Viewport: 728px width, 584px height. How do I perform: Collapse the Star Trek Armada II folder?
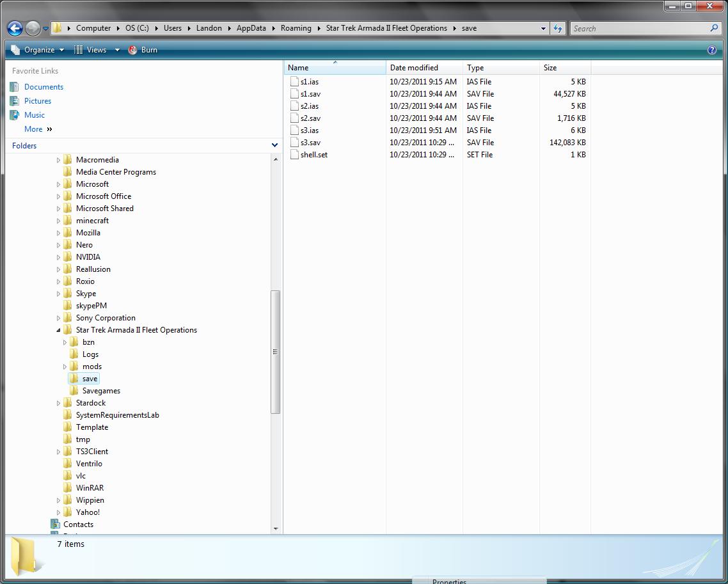pos(59,331)
